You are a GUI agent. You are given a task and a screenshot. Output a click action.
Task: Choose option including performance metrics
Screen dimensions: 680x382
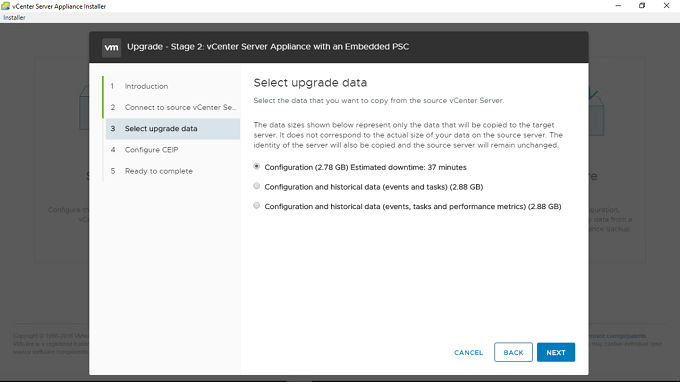[257, 206]
